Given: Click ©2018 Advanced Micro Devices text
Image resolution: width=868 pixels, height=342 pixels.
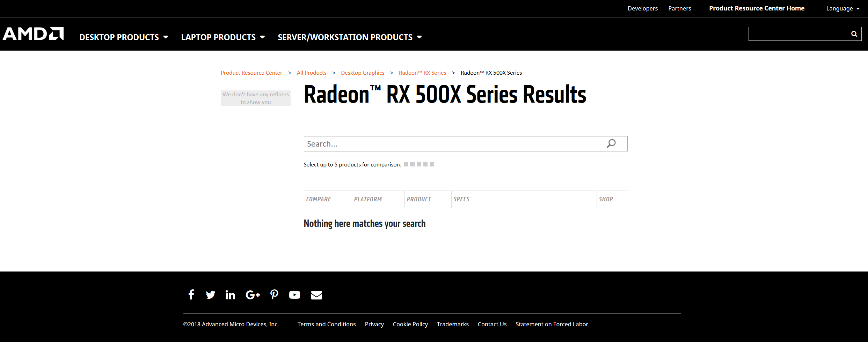Looking at the screenshot, I should 231,324.
